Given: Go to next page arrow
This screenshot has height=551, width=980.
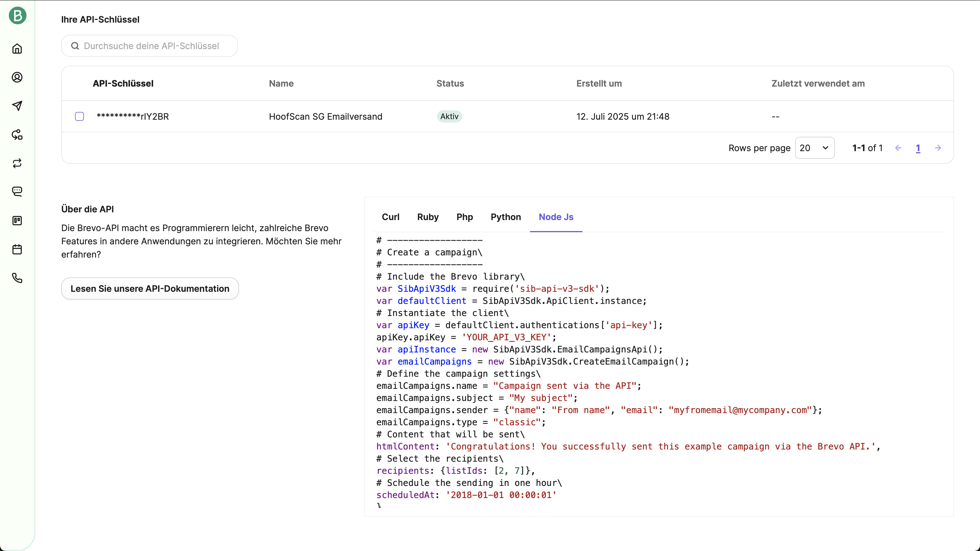Looking at the screenshot, I should point(938,148).
